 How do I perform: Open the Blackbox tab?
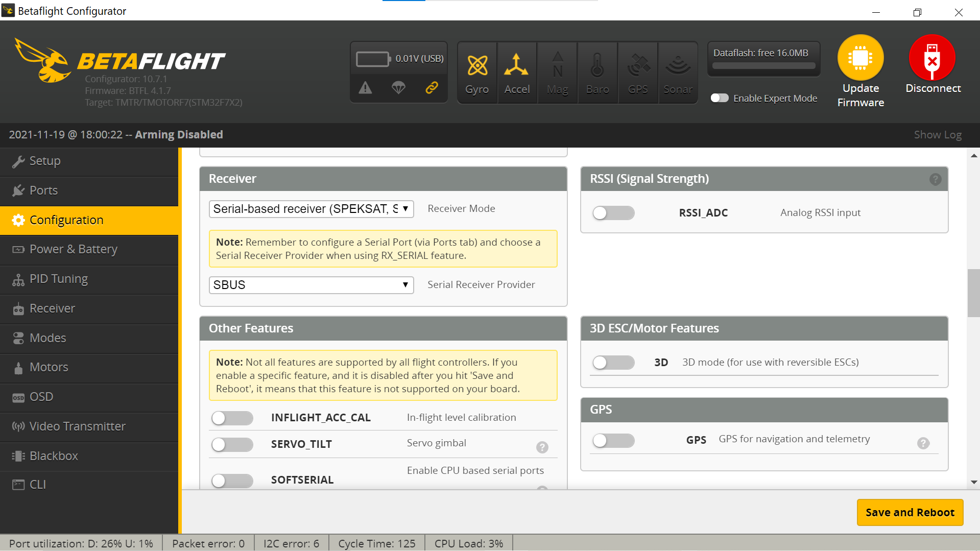tap(89, 456)
